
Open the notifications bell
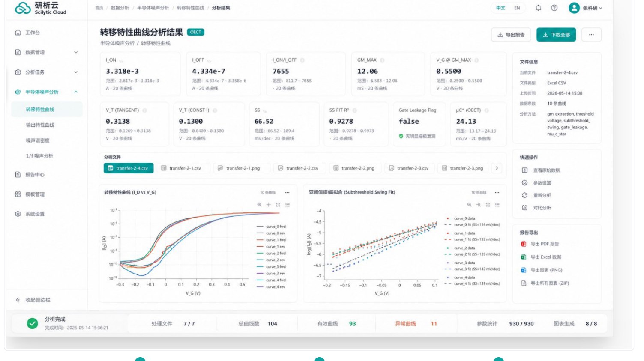[x=538, y=8]
